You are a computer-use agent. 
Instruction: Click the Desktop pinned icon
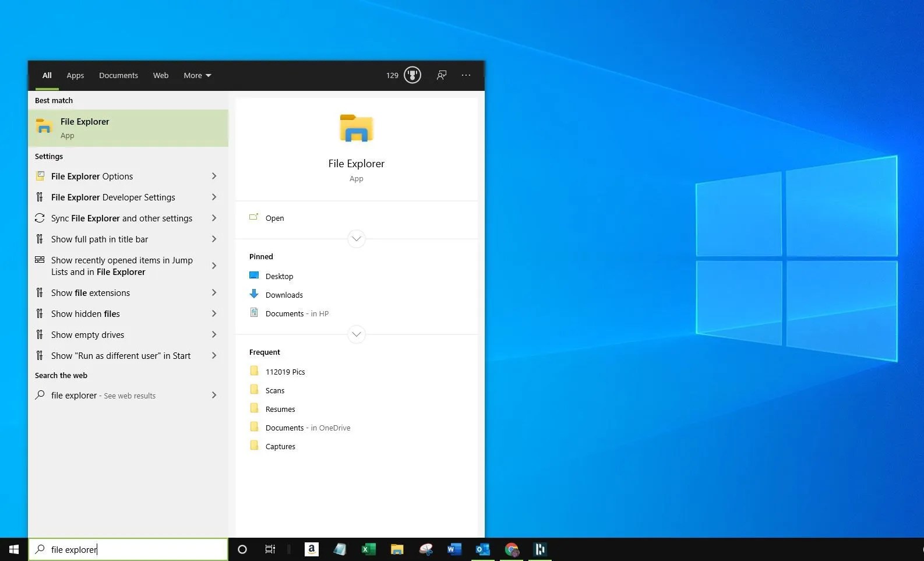(254, 276)
